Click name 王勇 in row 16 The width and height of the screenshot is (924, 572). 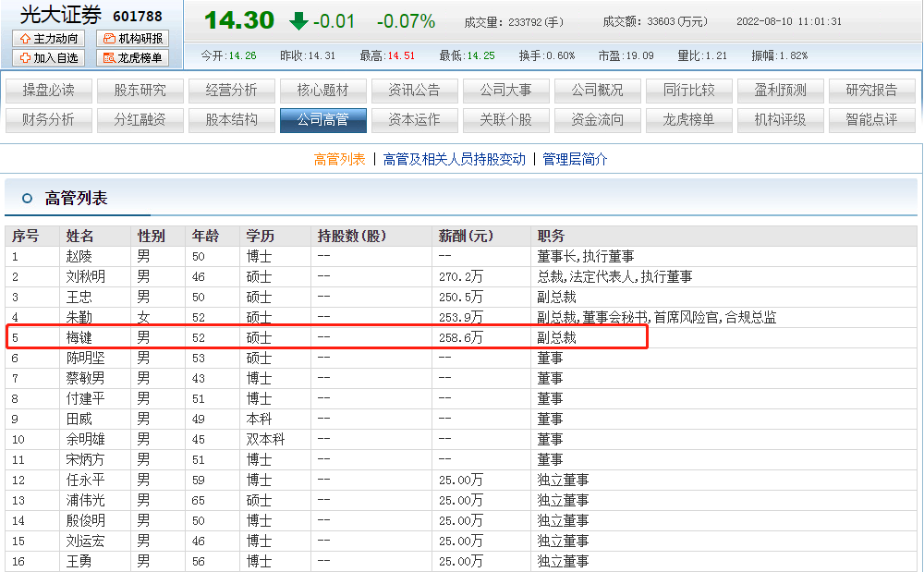tap(79, 562)
